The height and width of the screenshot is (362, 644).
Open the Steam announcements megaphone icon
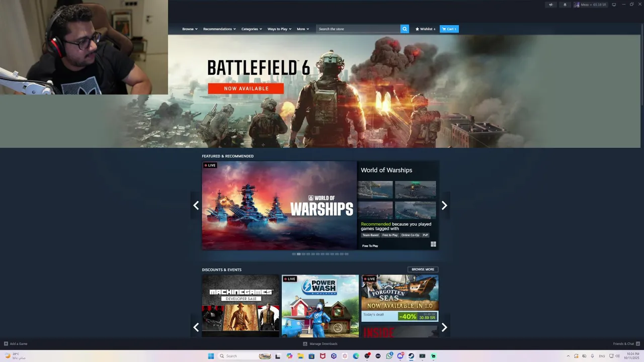[551, 5]
